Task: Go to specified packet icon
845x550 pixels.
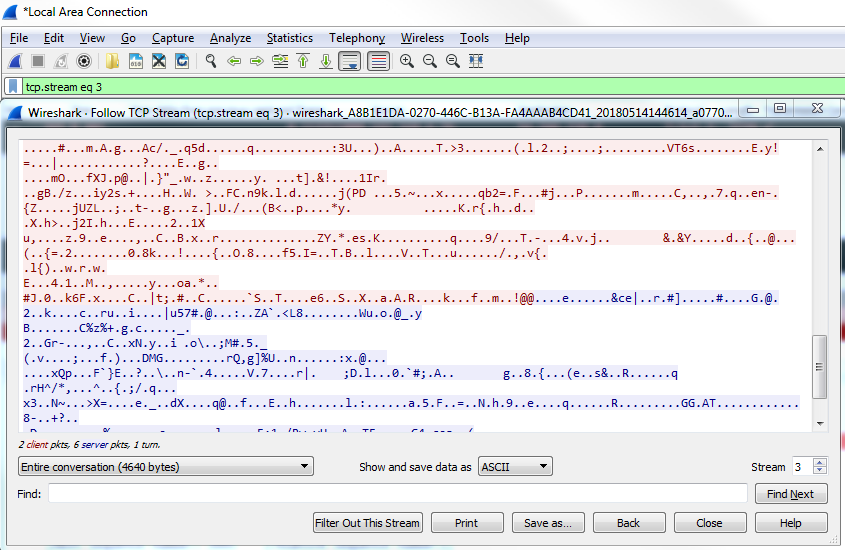Action: tap(280, 61)
